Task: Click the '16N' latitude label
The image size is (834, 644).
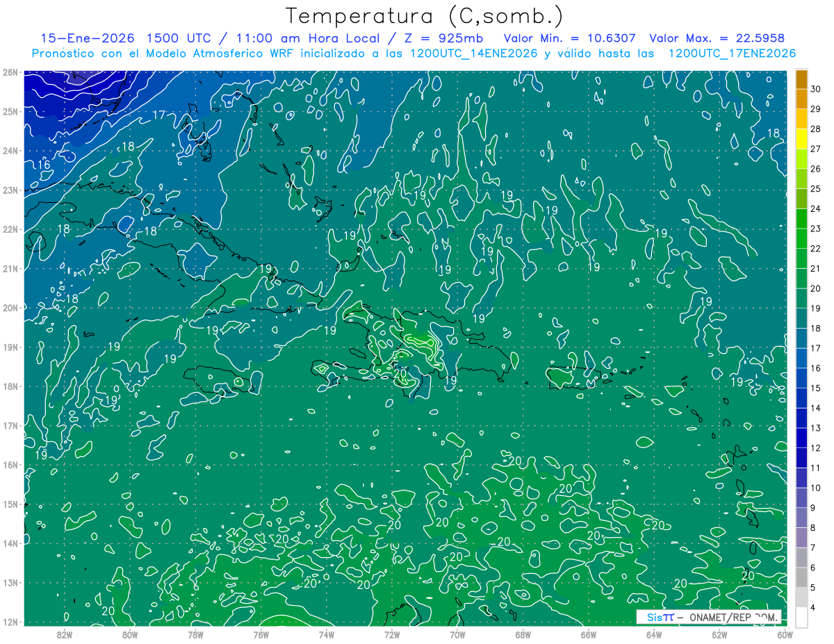Action: pos(10,465)
